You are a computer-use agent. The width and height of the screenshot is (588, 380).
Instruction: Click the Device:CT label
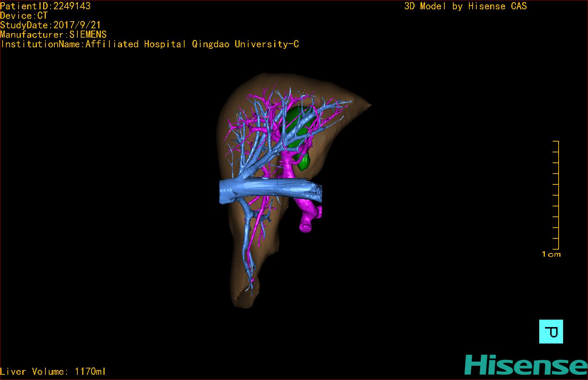coord(24,16)
